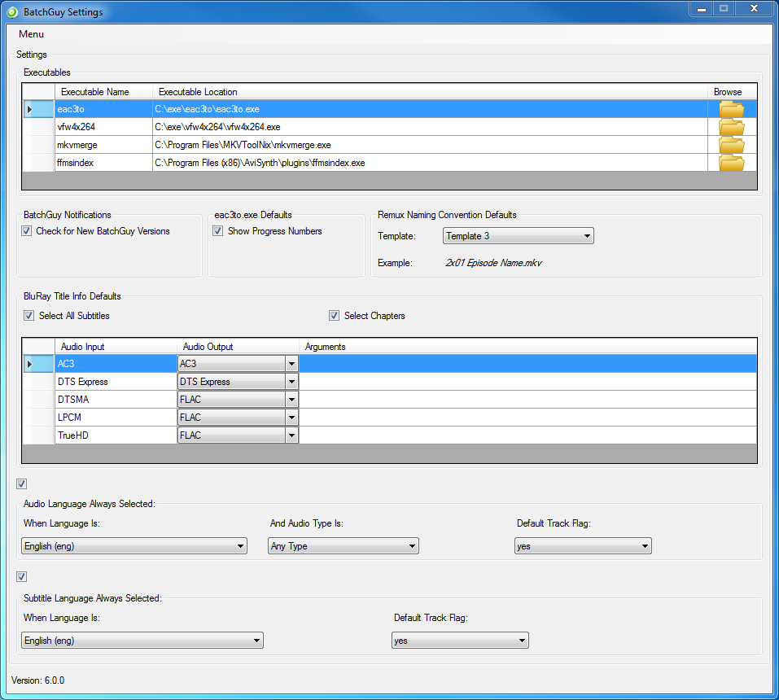Click the C:\exe\eac3to\eac3to.exe location cell
Screen dimensions: 779x700
[x=431, y=109]
